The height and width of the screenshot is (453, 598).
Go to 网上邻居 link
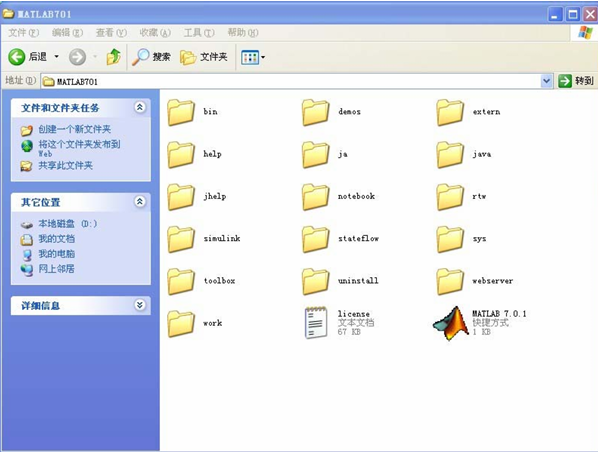click(56, 269)
